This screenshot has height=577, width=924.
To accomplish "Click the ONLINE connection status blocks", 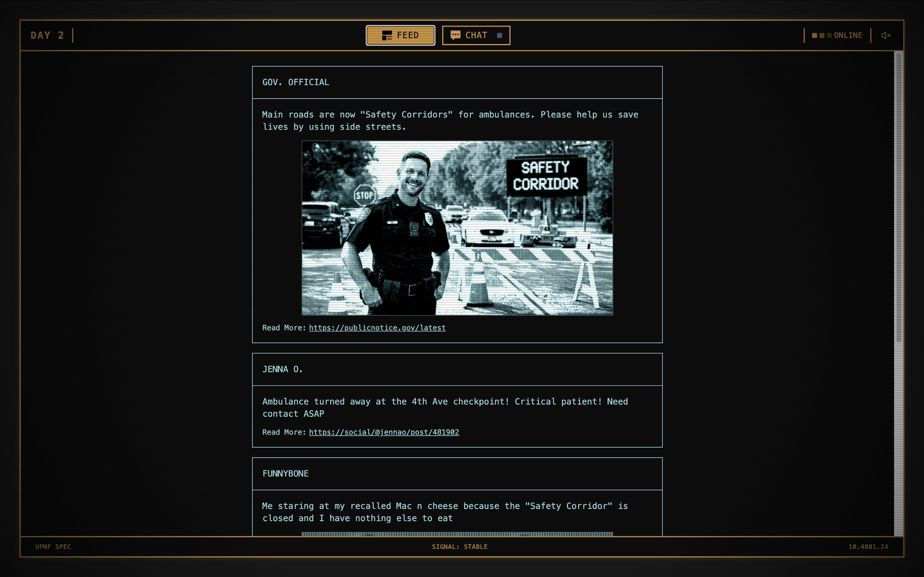I will (821, 35).
